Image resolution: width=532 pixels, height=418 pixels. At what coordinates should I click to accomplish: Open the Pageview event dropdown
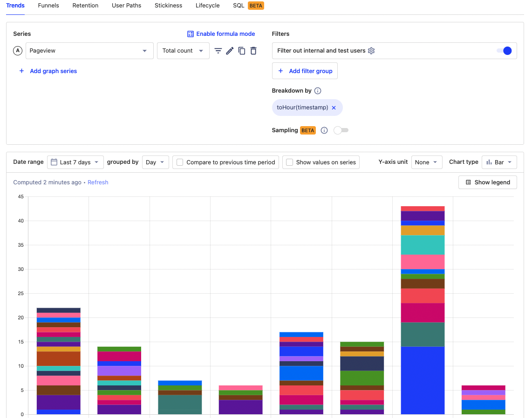89,51
